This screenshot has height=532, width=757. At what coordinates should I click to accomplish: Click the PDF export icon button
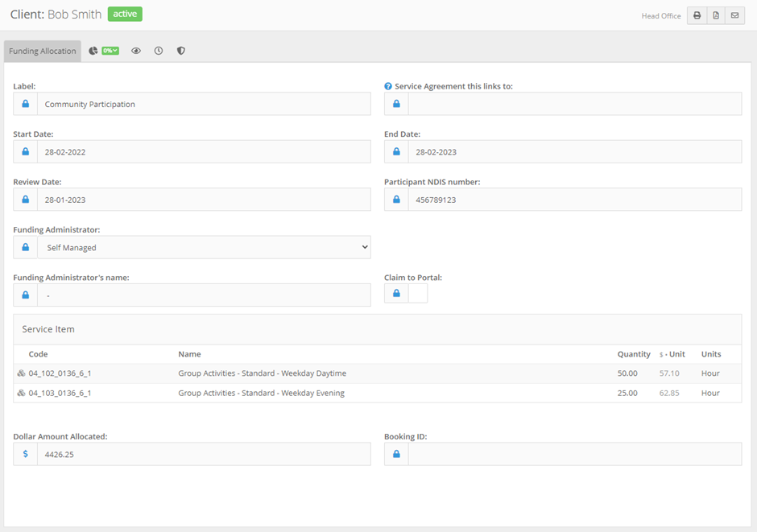716,15
